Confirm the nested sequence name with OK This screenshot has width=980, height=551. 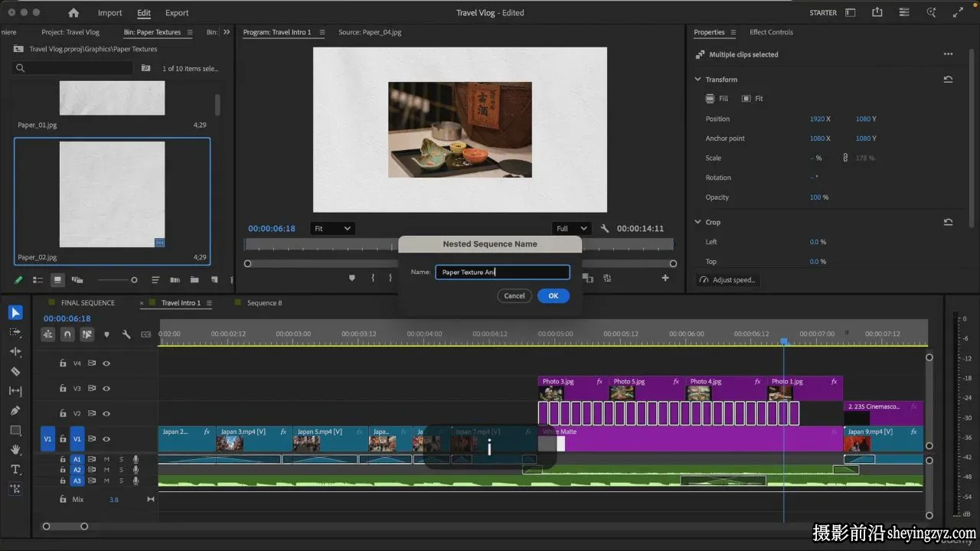pos(553,295)
